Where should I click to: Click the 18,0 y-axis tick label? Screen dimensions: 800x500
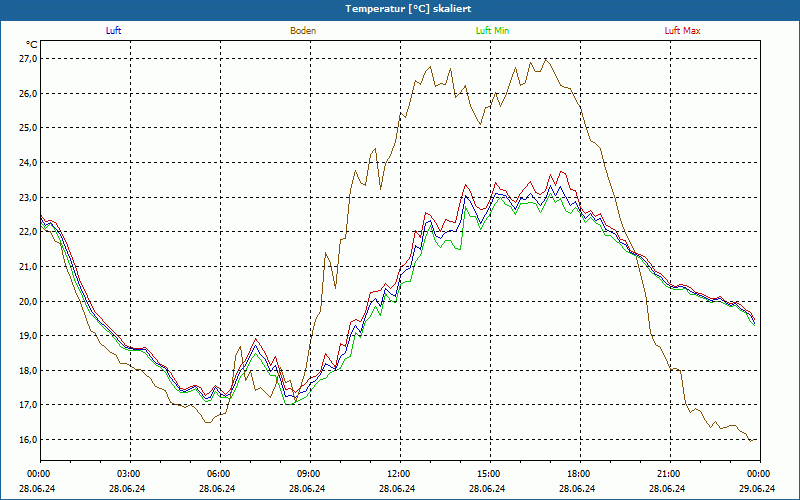pyautogui.click(x=28, y=370)
